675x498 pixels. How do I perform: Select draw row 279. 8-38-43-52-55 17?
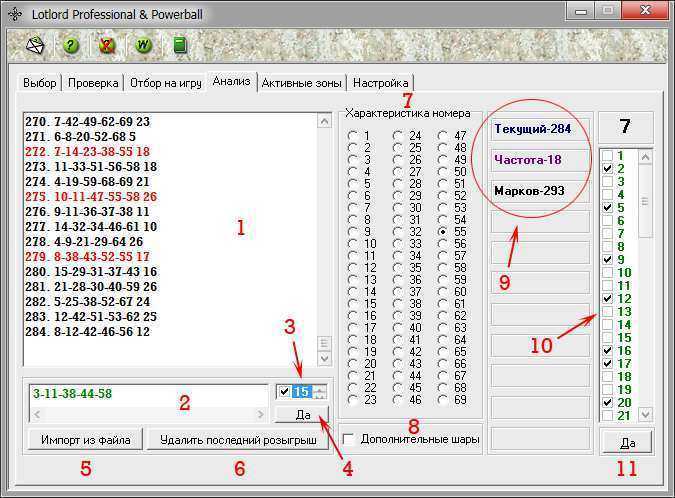[88, 257]
